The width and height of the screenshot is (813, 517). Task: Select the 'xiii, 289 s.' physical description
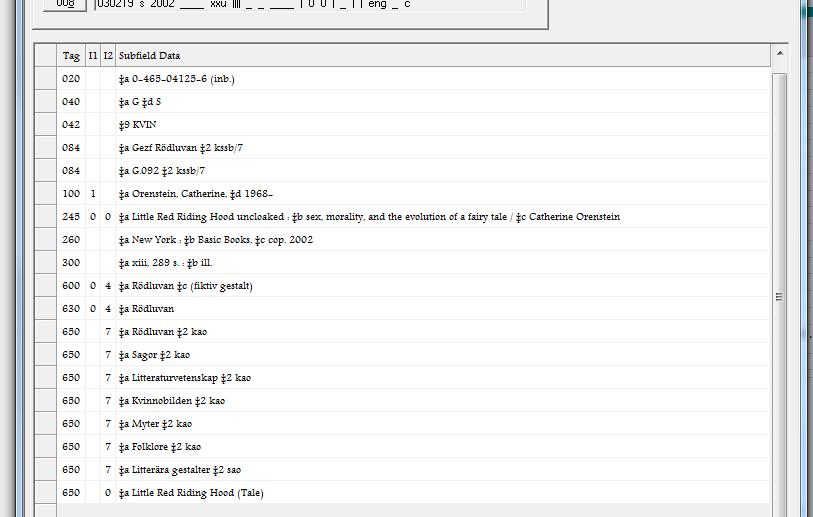pos(165,263)
